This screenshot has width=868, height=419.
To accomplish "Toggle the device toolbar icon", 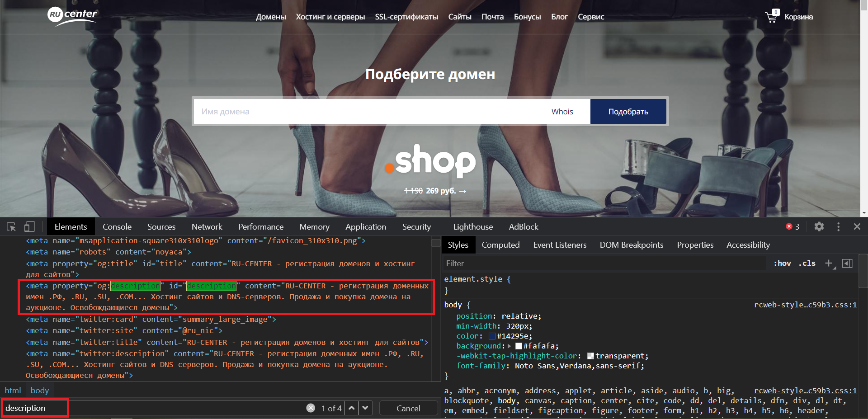I will pos(29,226).
